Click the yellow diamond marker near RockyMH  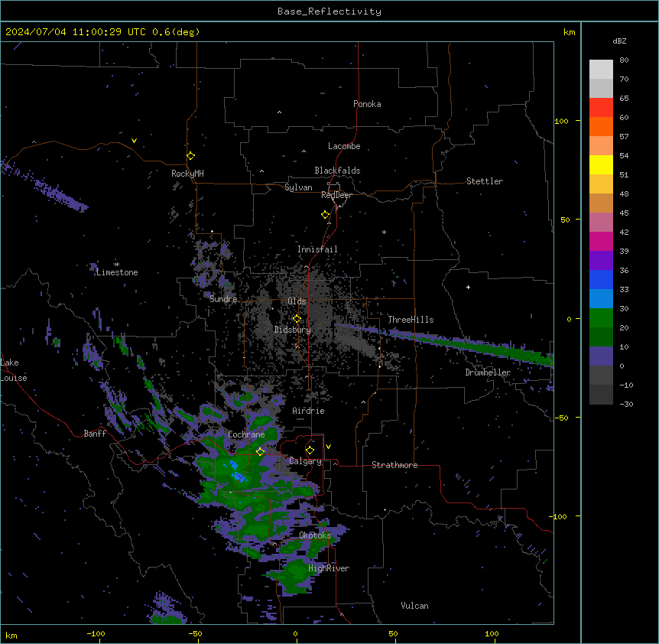point(190,156)
